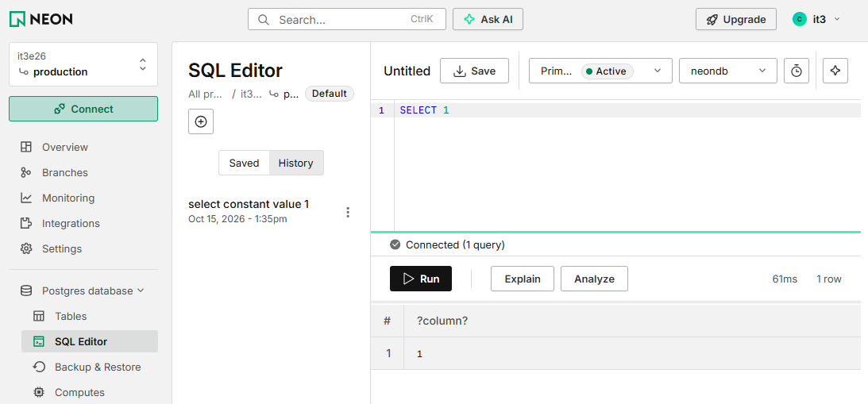Click the SQL Editor terminal icon
This screenshot has width=868, height=404.
[x=39, y=342]
